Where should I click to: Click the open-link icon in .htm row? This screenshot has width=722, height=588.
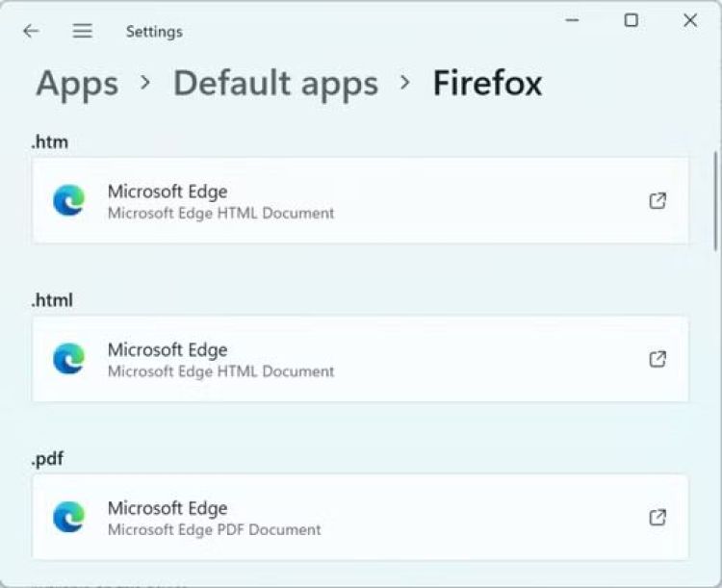tap(658, 200)
